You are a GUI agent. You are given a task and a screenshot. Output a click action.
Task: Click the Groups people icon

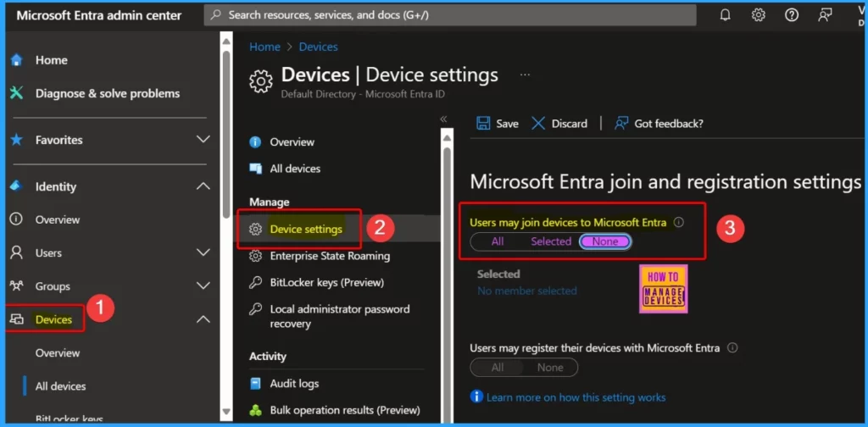16,286
